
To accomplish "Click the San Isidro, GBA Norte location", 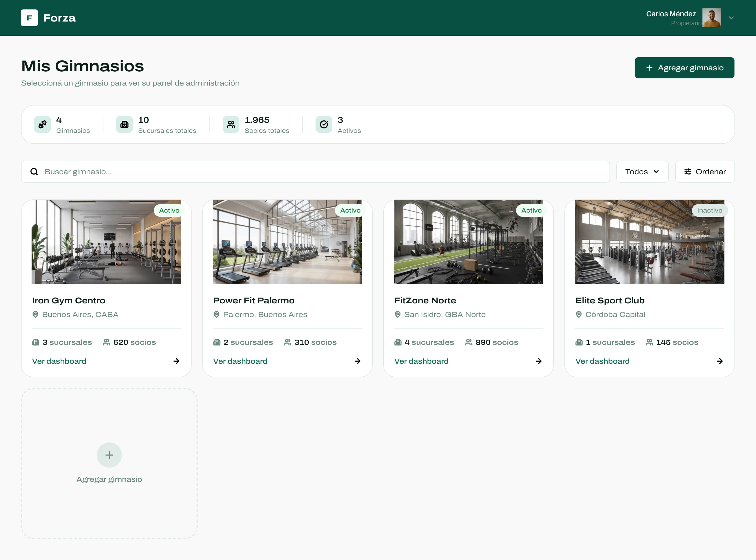I will pos(444,314).
